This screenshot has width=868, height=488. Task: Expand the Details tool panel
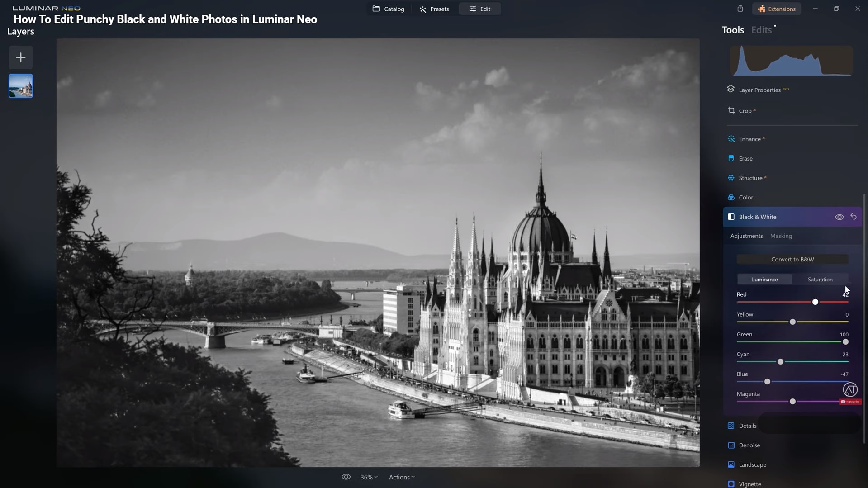(x=748, y=426)
